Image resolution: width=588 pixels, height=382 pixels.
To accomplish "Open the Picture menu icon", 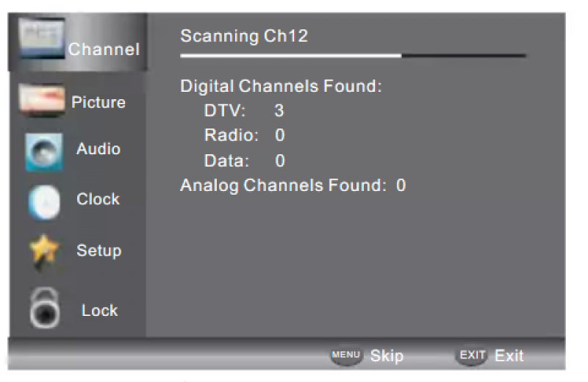I will coord(42,100).
